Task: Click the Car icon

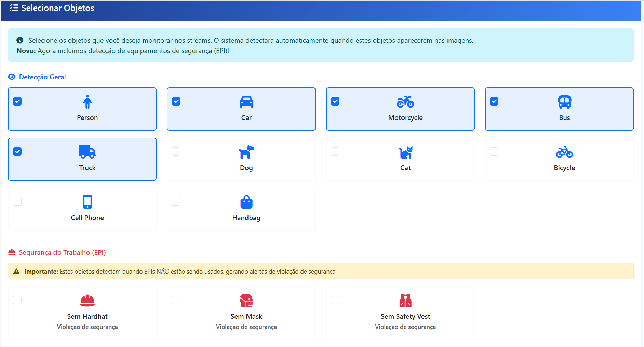Action: [246, 101]
